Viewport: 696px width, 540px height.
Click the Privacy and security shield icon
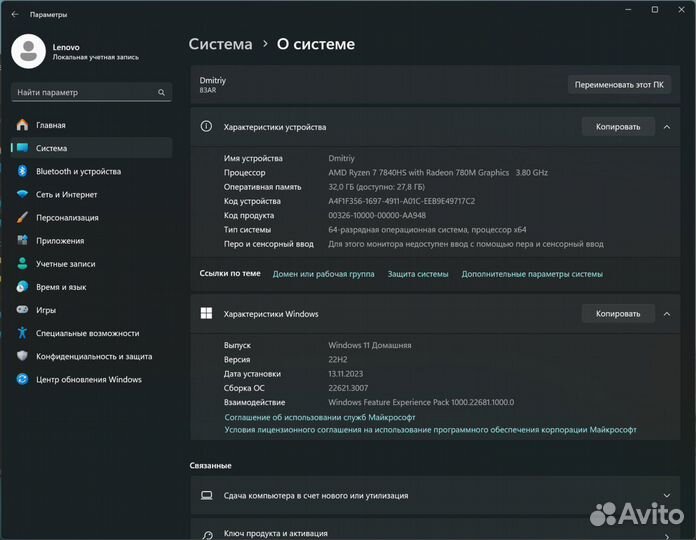tap(22, 356)
